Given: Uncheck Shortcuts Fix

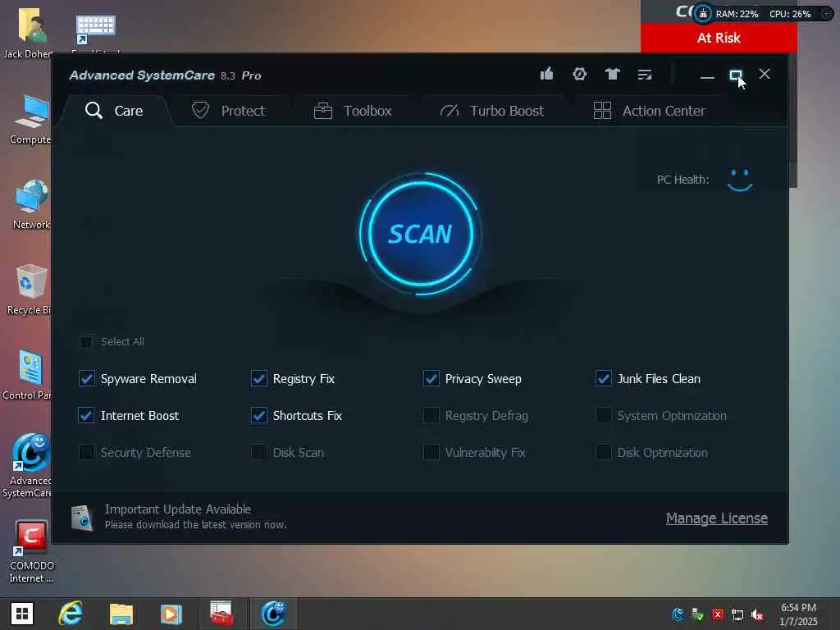Looking at the screenshot, I should click(x=258, y=415).
